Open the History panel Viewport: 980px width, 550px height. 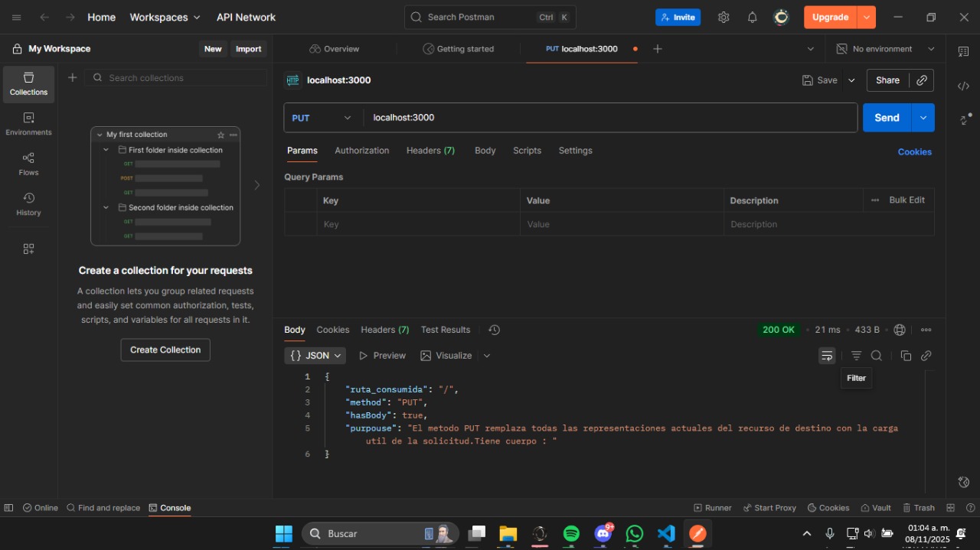28,203
